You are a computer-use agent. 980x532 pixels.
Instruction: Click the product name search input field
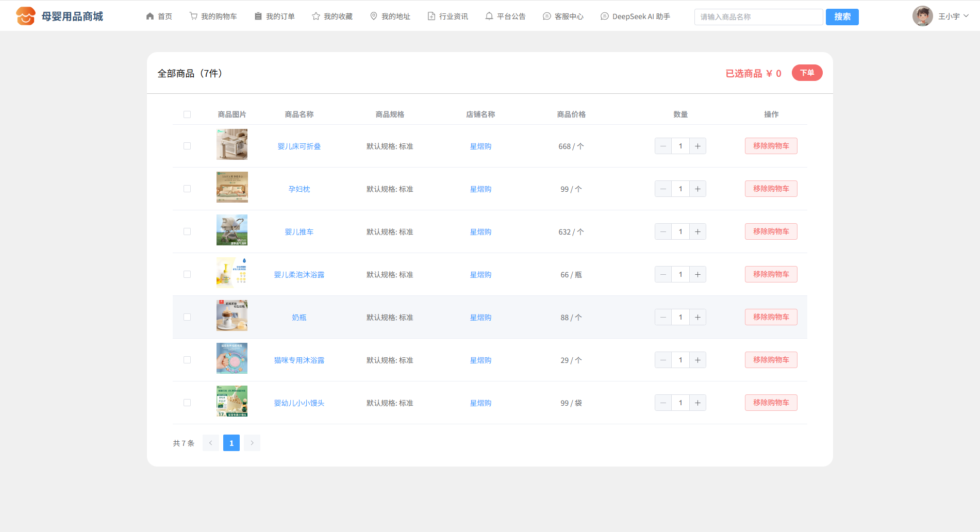pyautogui.click(x=758, y=17)
